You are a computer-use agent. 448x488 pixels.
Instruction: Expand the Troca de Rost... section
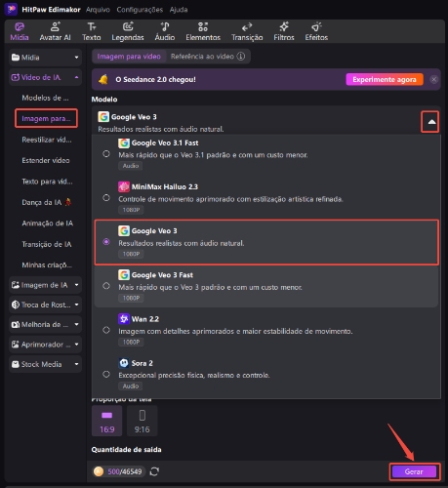tap(45, 305)
